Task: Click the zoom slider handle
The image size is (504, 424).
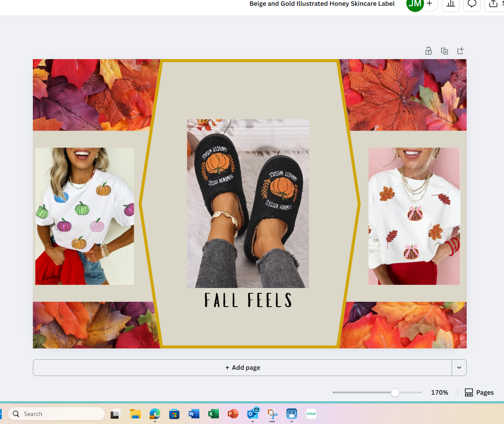Action: [x=395, y=392]
